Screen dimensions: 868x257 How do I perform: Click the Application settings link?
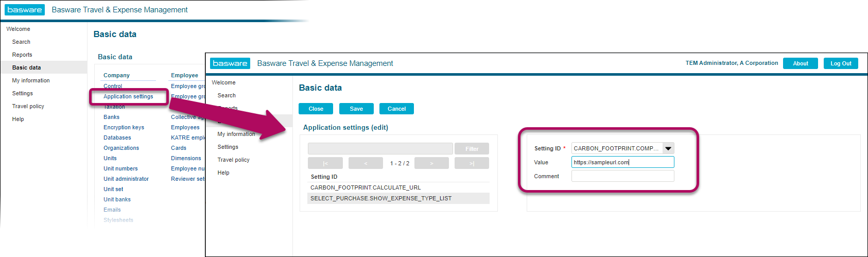coord(128,96)
